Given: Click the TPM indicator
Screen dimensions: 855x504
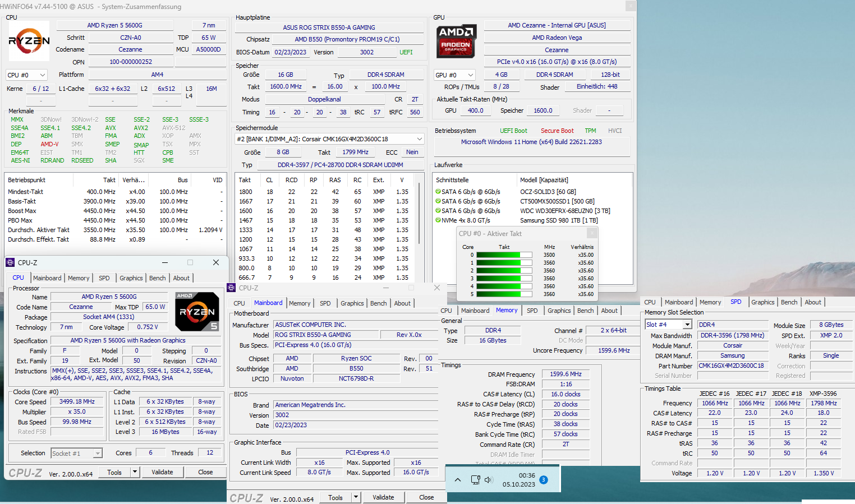Looking at the screenshot, I should (x=590, y=131).
